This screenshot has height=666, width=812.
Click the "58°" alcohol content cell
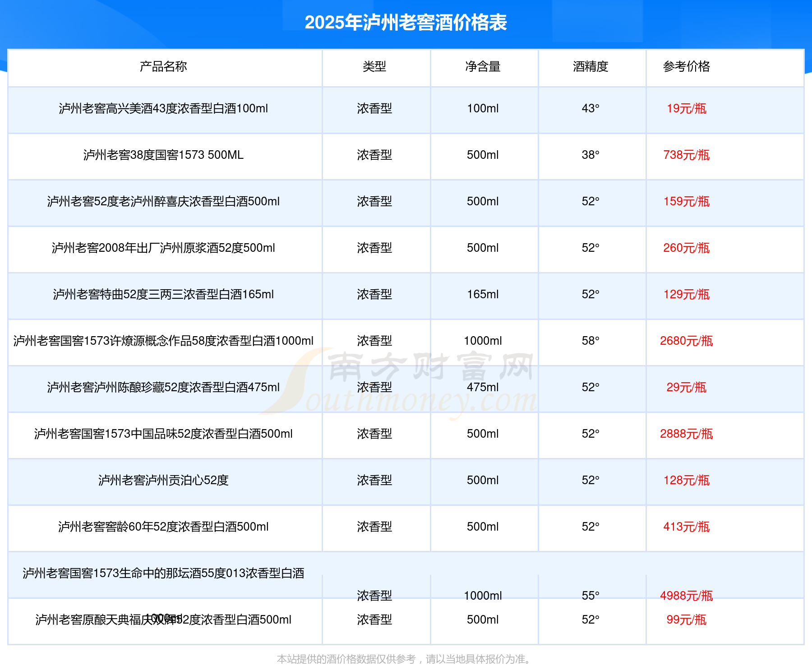[x=591, y=341]
